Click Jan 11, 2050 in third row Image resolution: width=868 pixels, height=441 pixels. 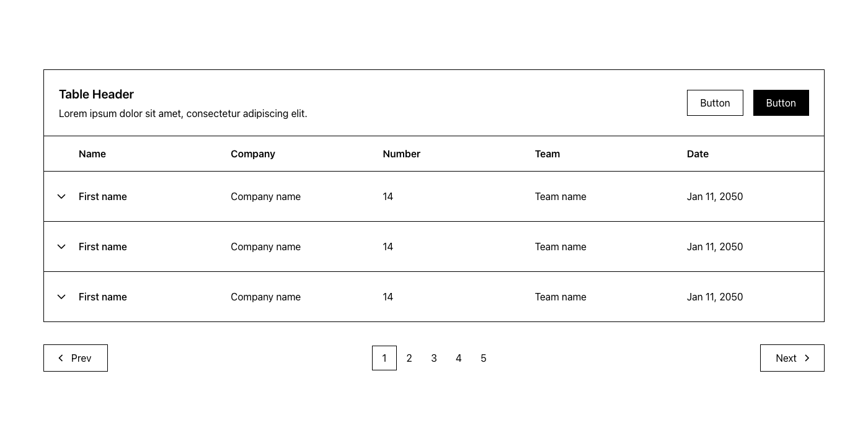715,297
